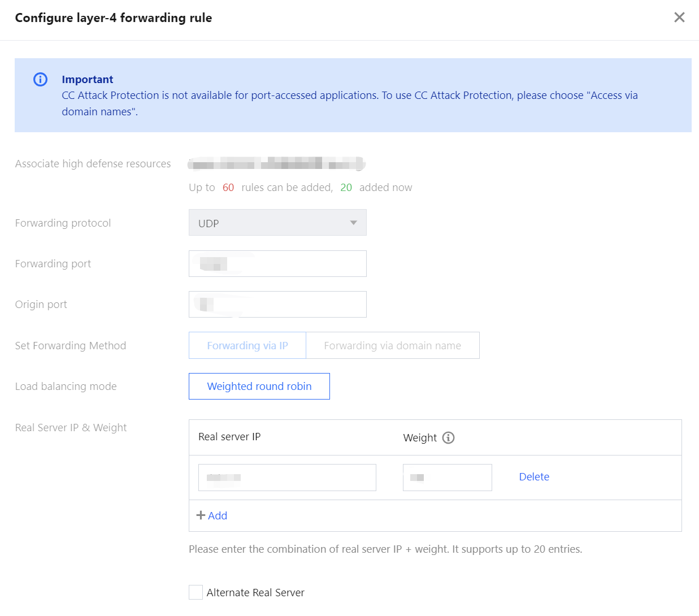Open the Forwarding protocol dropdown arrow
Screen dimensions: 699x616
point(353,223)
